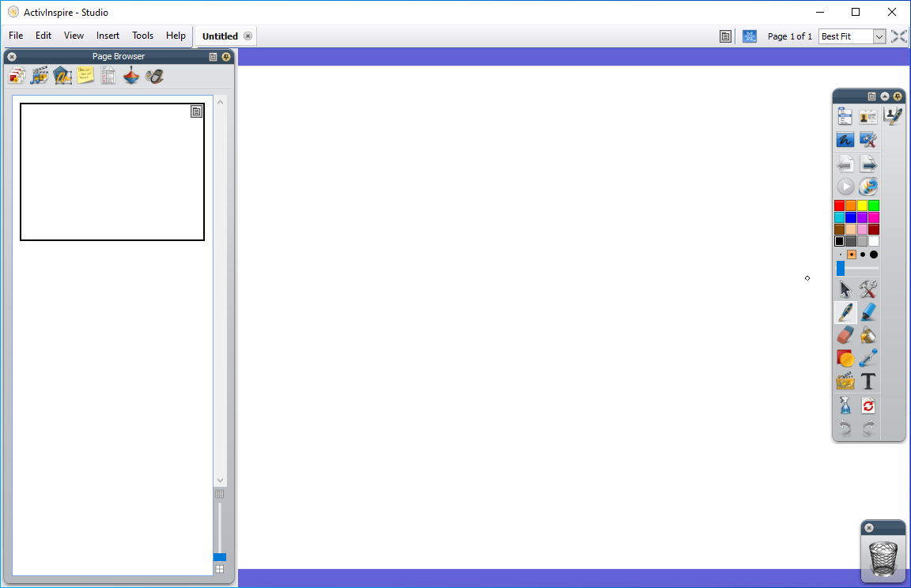The width and height of the screenshot is (911, 588).
Task: Select the largest pen width dot
Action: click(x=874, y=254)
